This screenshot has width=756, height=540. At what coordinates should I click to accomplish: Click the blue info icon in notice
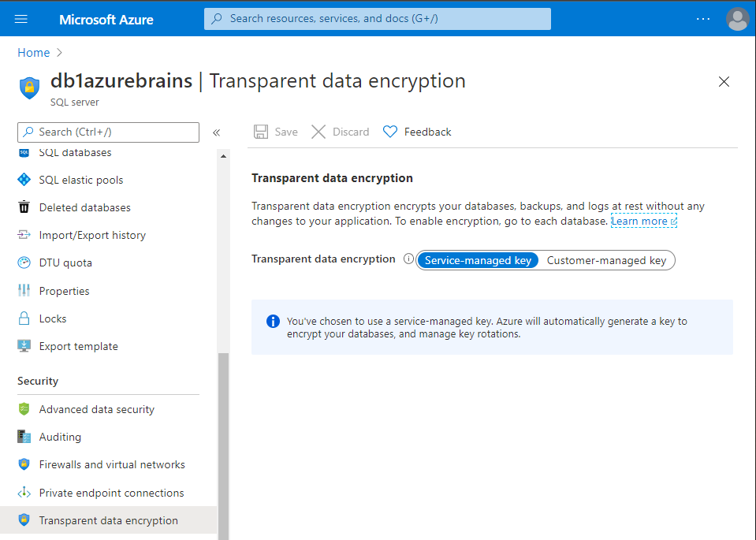[x=273, y=321]
